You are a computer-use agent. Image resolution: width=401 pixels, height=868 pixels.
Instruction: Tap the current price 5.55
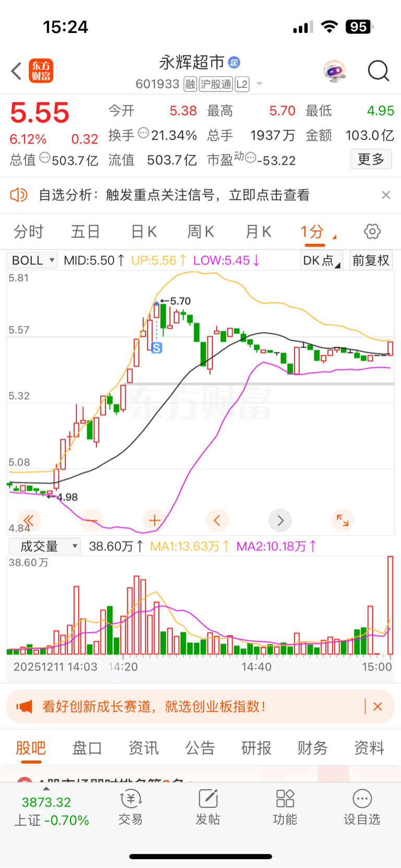pos(40,113)
